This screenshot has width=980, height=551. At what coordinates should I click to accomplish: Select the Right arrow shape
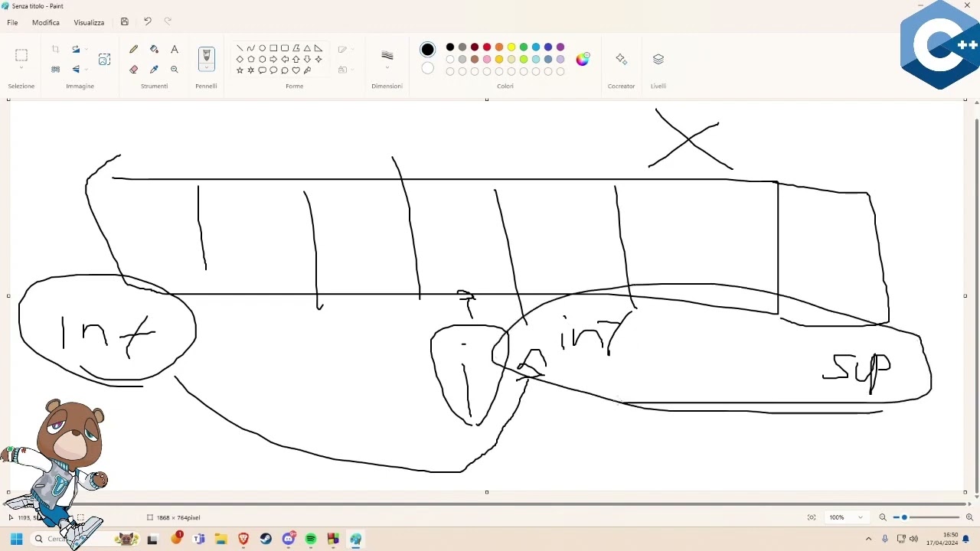(273, 59)
